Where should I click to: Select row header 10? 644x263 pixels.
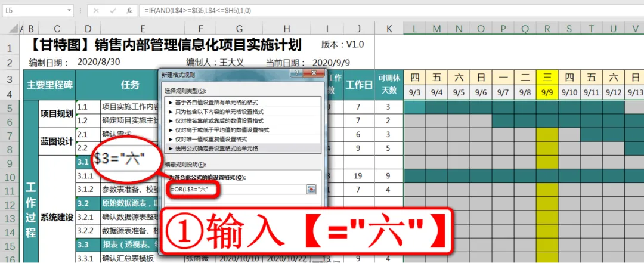click(11, 177)
